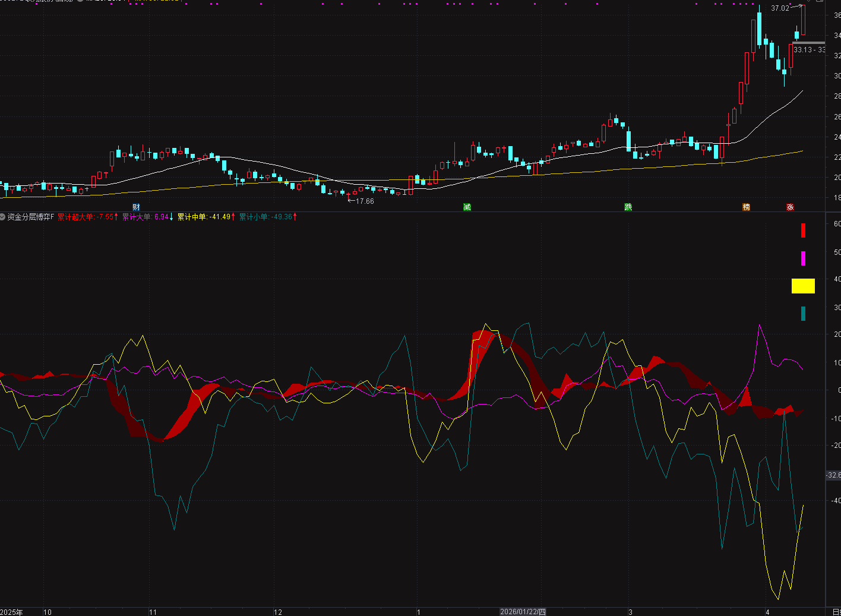Select the 累计超大单 -7.55 legend value
The height and width of the screenshot is (616, 841).
click(x=87, y=217)
